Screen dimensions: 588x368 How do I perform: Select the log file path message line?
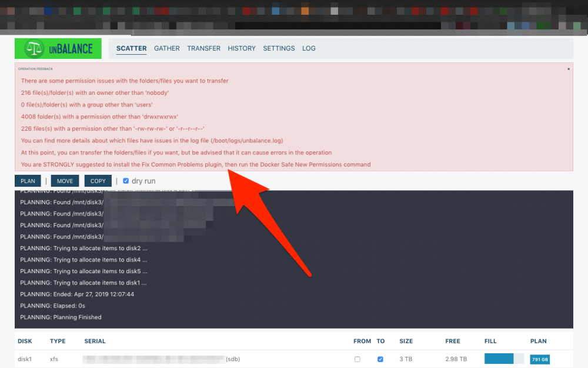(152, 141)
